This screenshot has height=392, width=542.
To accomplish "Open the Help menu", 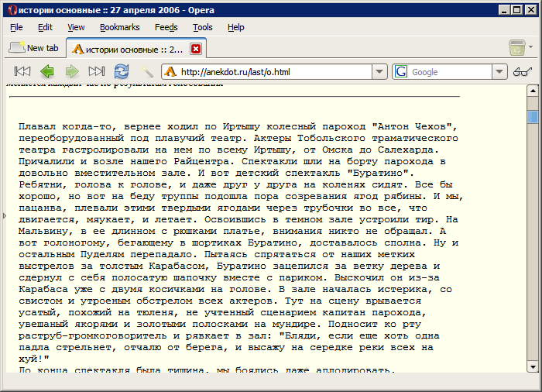I will click(235, 27).
